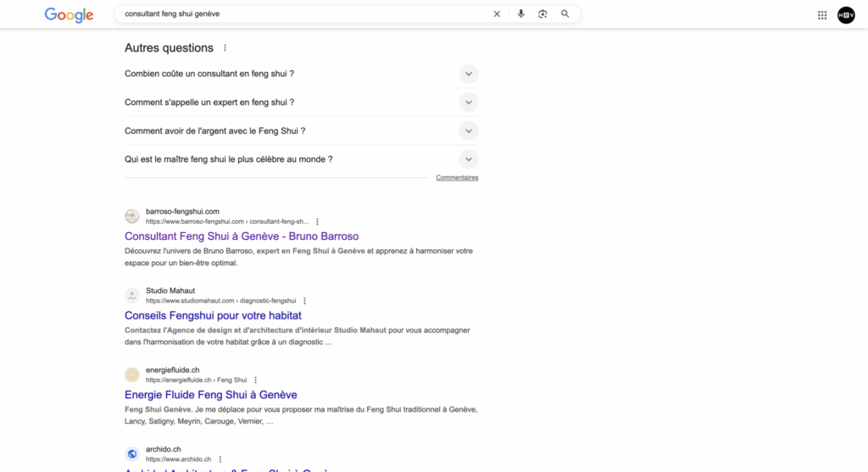
Task: Click the Studio Mahaut site favicon
Action: click(131, 296)
